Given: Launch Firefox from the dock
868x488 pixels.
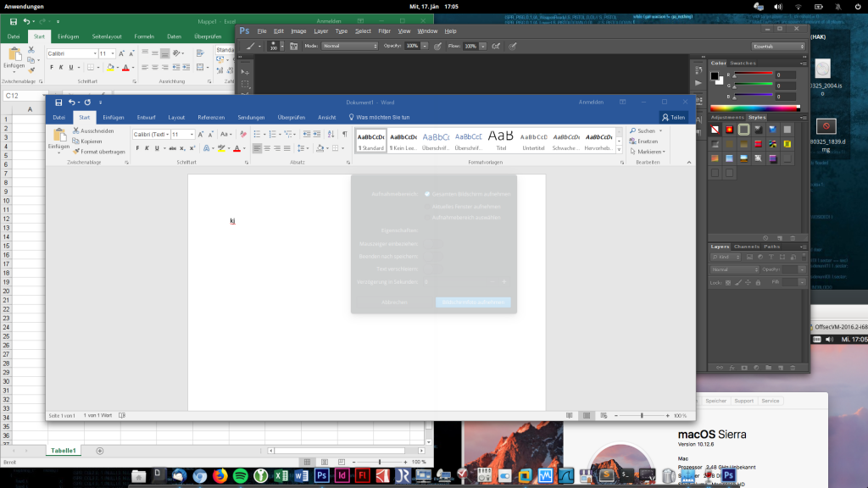Looking at the screenshot, I should pos(220,475).
